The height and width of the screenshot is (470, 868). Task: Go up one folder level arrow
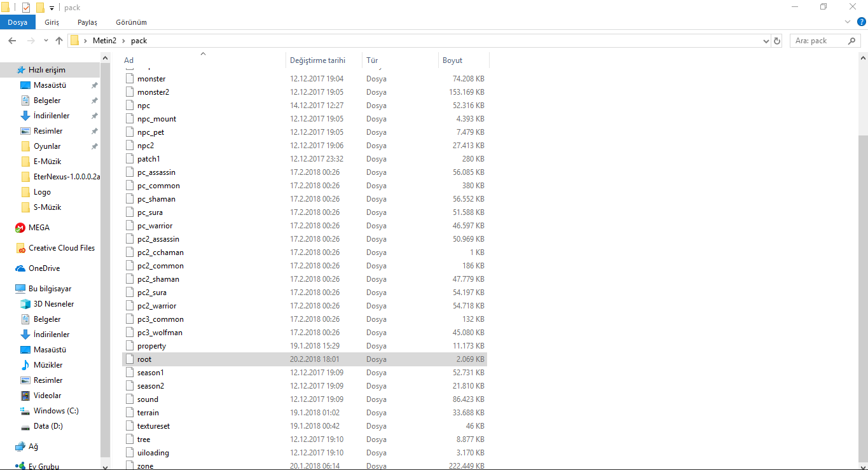pyautogui.click(x=59, y=41)
